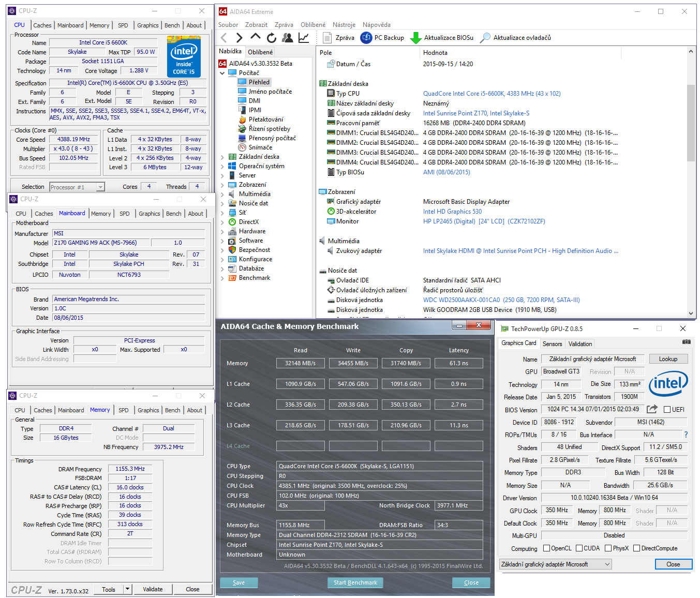Open the SPD tab in CPU-Z Memory window
The width and height of the screenshot is (700, 598).
point(123,410)
